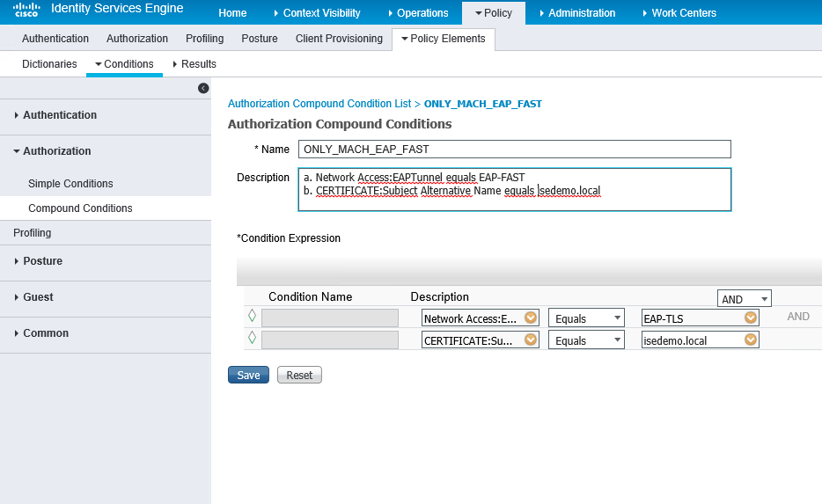Click the Identity Services Engine title
This screenshot has height=504, width=822.
(117, 9)
